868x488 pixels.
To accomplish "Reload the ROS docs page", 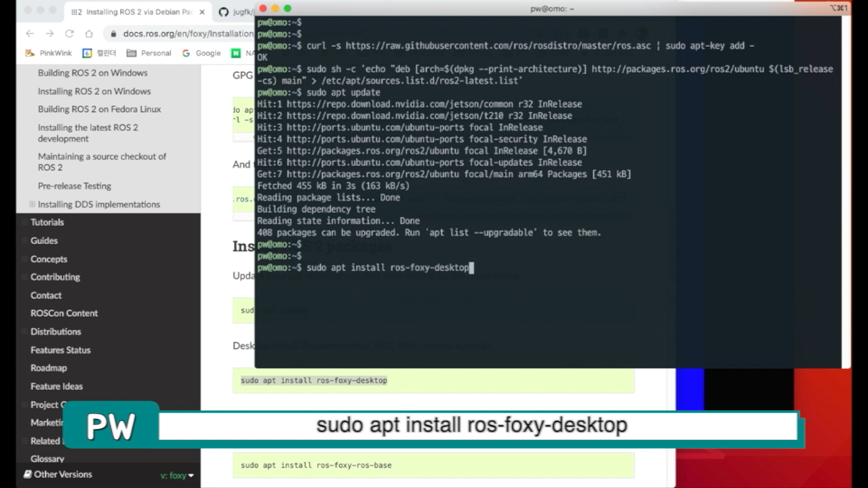I will point(69,33).
